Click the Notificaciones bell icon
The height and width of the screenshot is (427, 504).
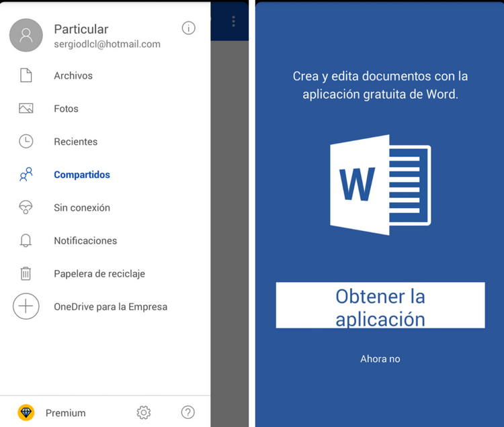(x=26, y=240)
